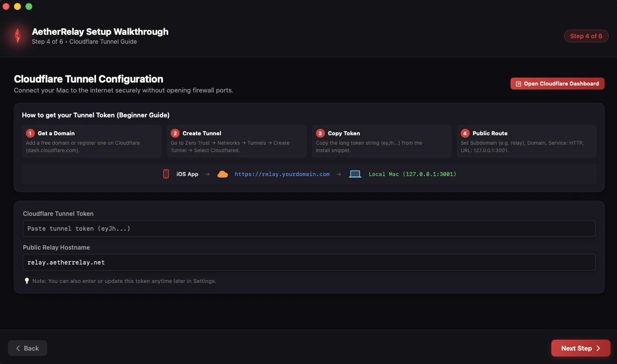Click the Local Mac (127.0.0.1:3001) text
Screen dimensions: 617x364
[412, 174]
